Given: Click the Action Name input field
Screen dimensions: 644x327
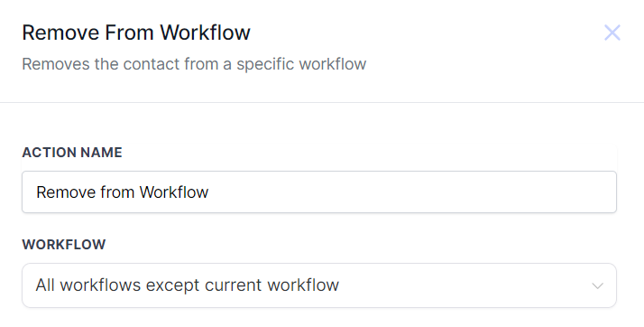Looking at the screenshot, I should point(319,192).
